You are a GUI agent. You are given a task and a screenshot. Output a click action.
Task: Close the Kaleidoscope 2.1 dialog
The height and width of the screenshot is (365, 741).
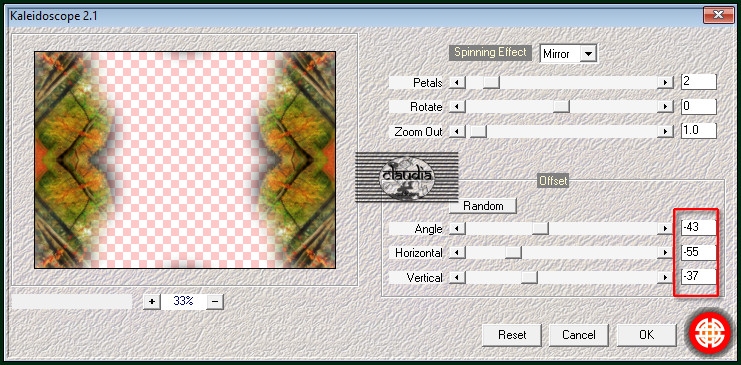tap(718, 15)
